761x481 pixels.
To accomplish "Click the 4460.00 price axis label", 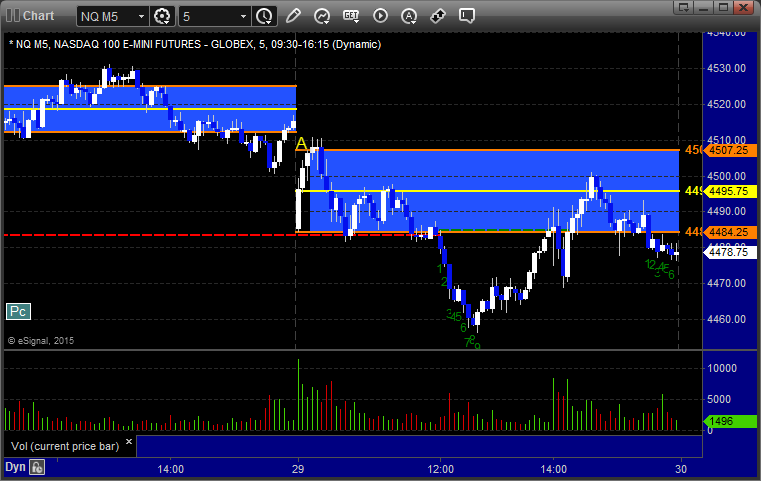I will pyautogui.click(x=727, y=319).
